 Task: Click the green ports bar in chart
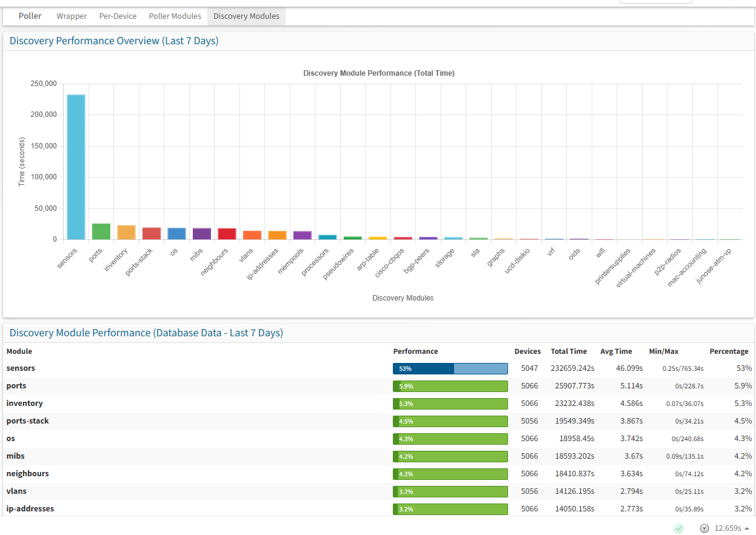pos(101,231)
